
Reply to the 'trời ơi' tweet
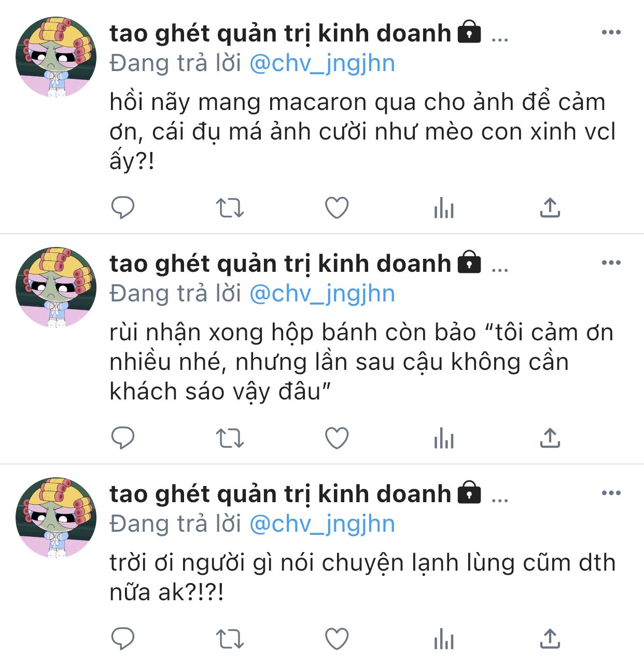coord(123,639)
